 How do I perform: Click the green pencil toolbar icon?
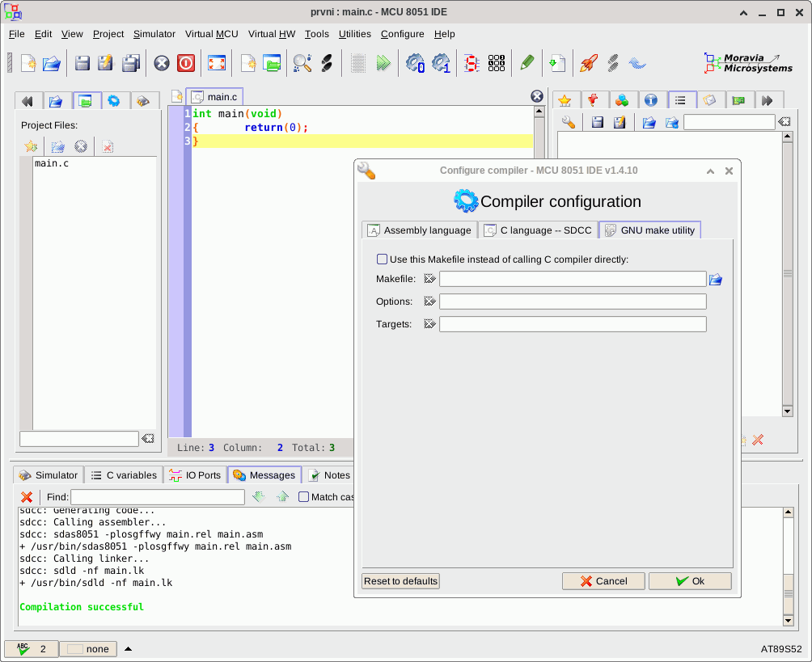527,63
